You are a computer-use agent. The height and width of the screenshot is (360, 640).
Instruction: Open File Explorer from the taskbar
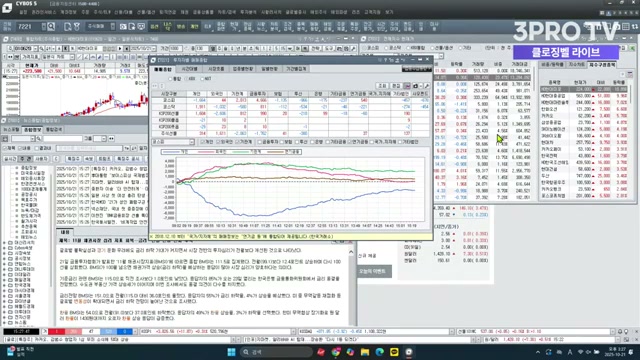click(365, 352)
